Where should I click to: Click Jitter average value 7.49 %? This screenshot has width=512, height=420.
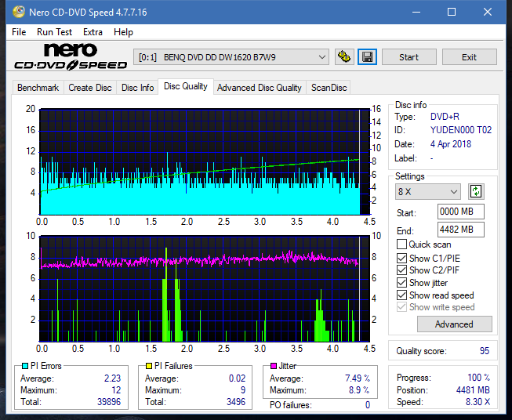(x=358, y=378)
